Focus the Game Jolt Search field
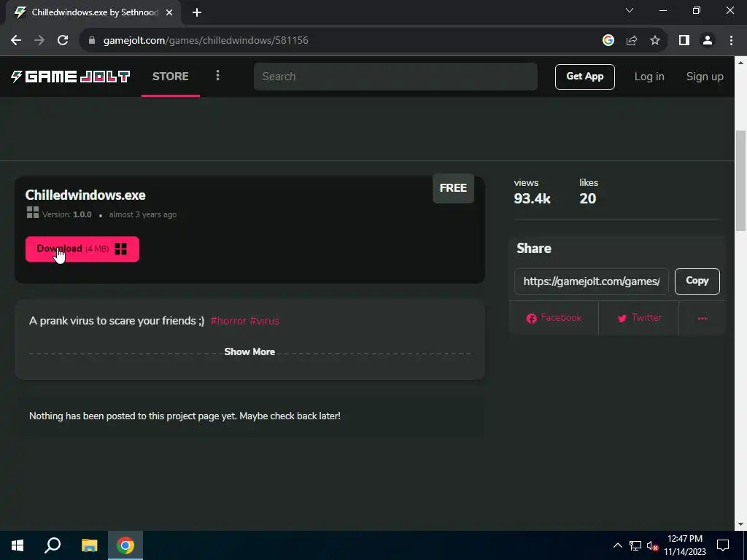Screen dimensions: 747x560 pyautogui.click(x=395, y=77)
